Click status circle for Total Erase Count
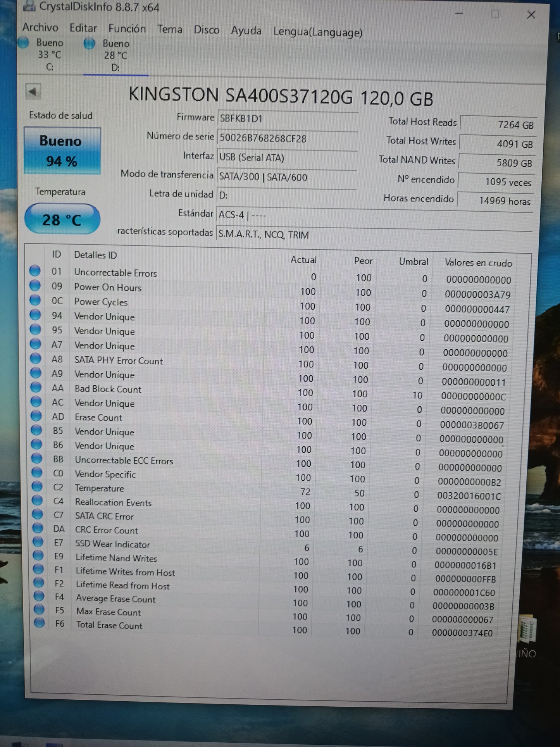560x747 pixels. (39, 623)
